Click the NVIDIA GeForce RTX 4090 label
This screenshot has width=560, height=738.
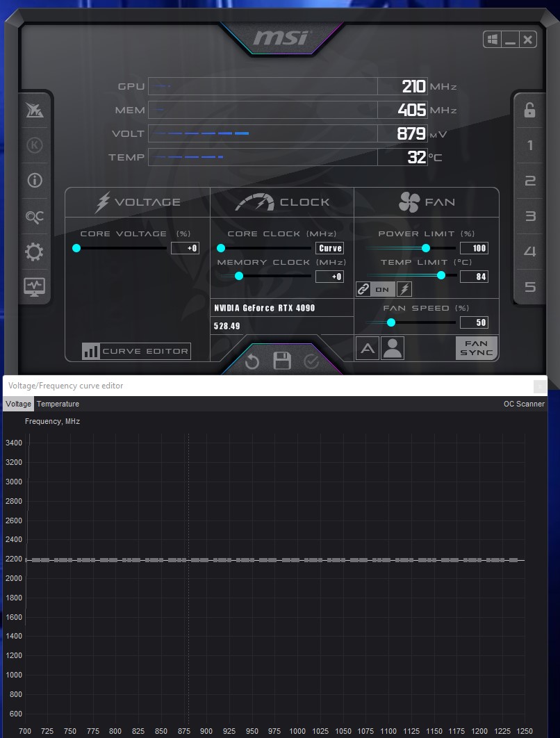point(265,308)
